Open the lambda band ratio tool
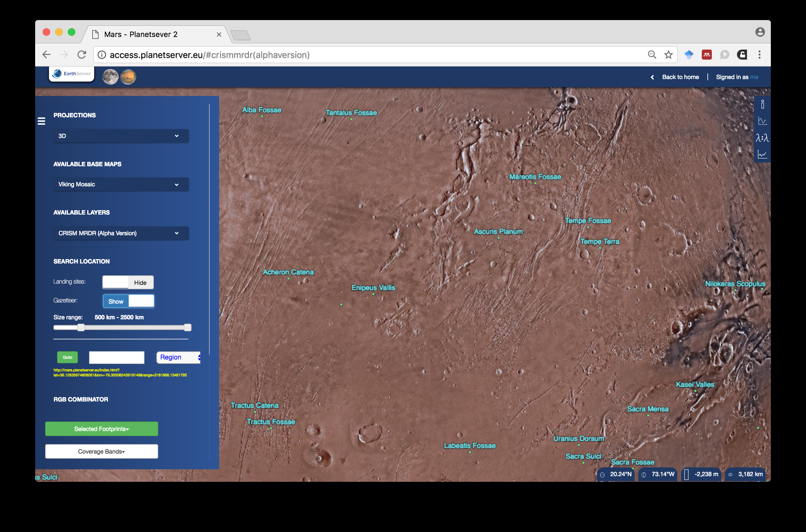This screenshot has width=806, height=532. coord(762,138)
